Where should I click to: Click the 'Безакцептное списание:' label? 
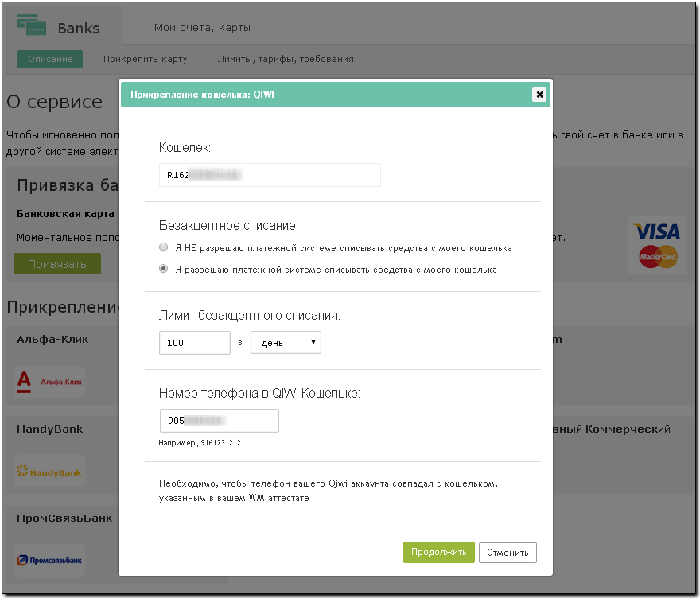[228, 225]
